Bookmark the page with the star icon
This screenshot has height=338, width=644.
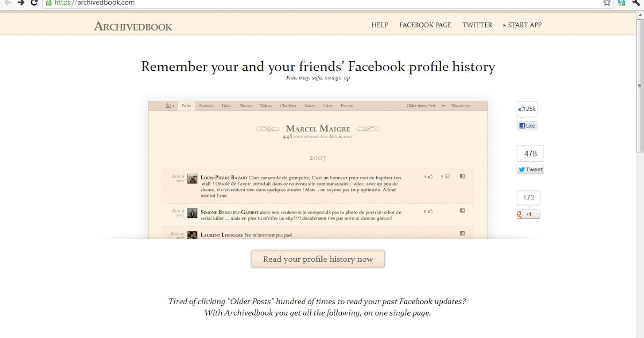point(607,3)
